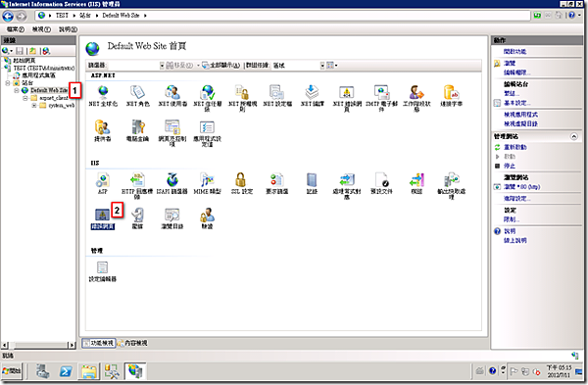Click the Stop web site link
Image resolution: width=588 pixels, height=385 pixels.
(x=510, y=167)
